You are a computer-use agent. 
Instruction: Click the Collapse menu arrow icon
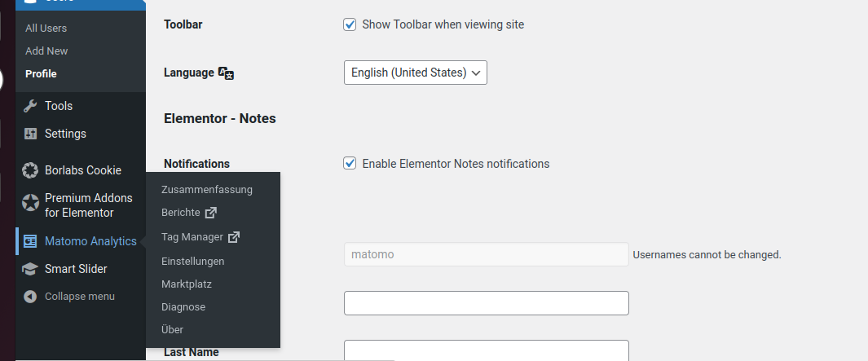pos(30,297)
